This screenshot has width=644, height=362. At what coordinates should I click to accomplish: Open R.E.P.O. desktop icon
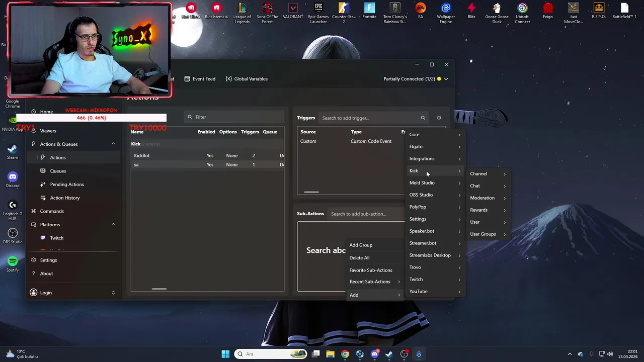(599, 11)
